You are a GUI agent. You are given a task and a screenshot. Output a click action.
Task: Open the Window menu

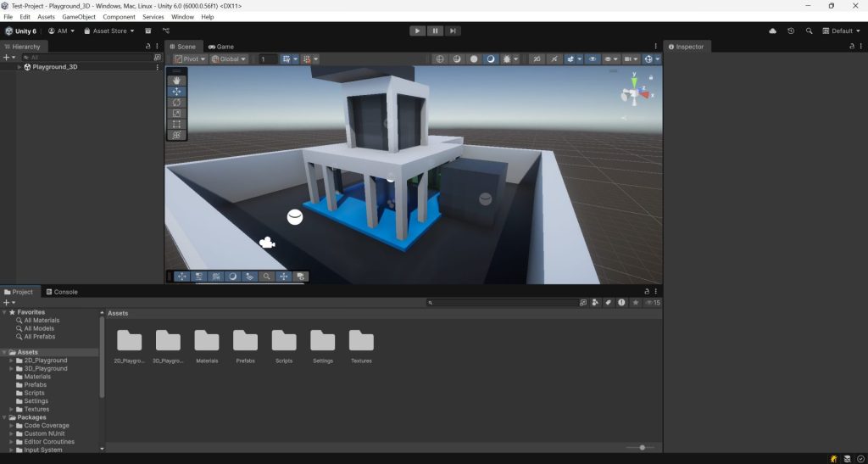pos(183,17)
